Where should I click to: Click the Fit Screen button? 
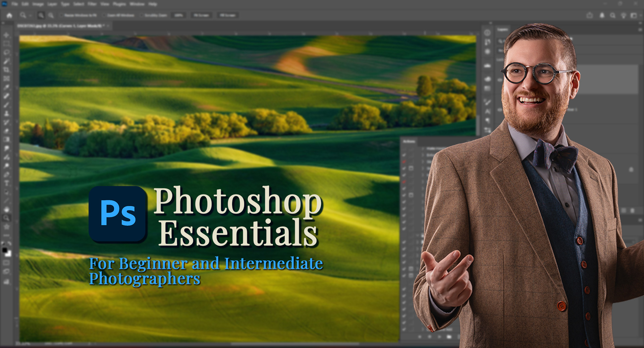click(x=202, y=15)
